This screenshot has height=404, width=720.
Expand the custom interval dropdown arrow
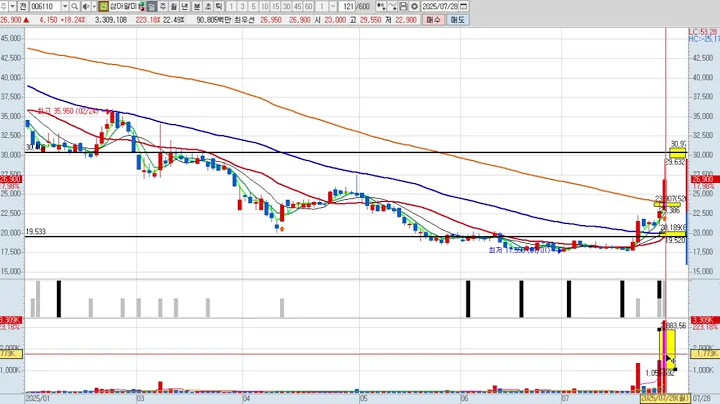point(333,6)
